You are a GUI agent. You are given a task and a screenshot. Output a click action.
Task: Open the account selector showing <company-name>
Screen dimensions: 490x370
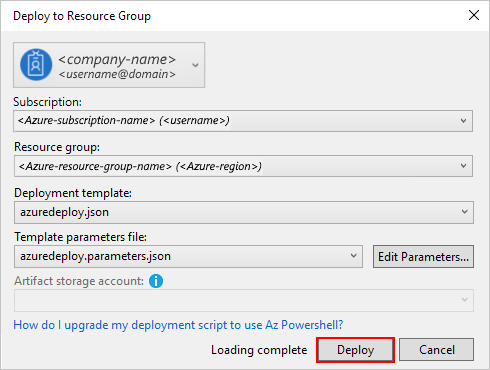109,65
